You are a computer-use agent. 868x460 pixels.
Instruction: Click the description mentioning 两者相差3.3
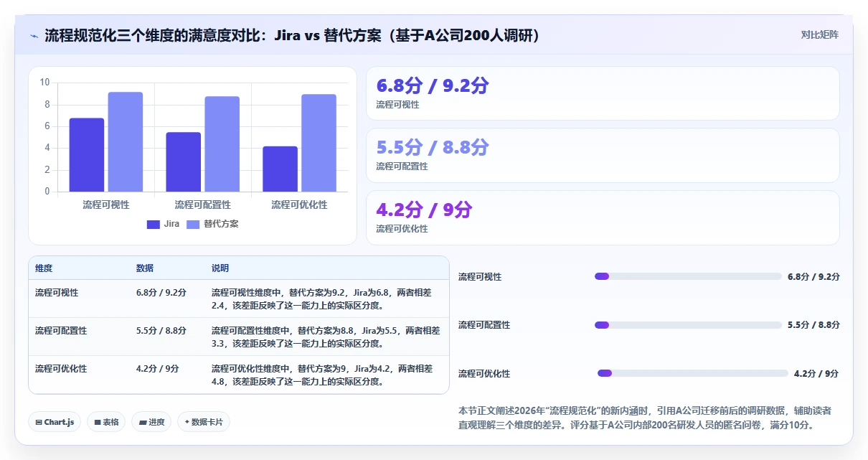coord(326,337)
